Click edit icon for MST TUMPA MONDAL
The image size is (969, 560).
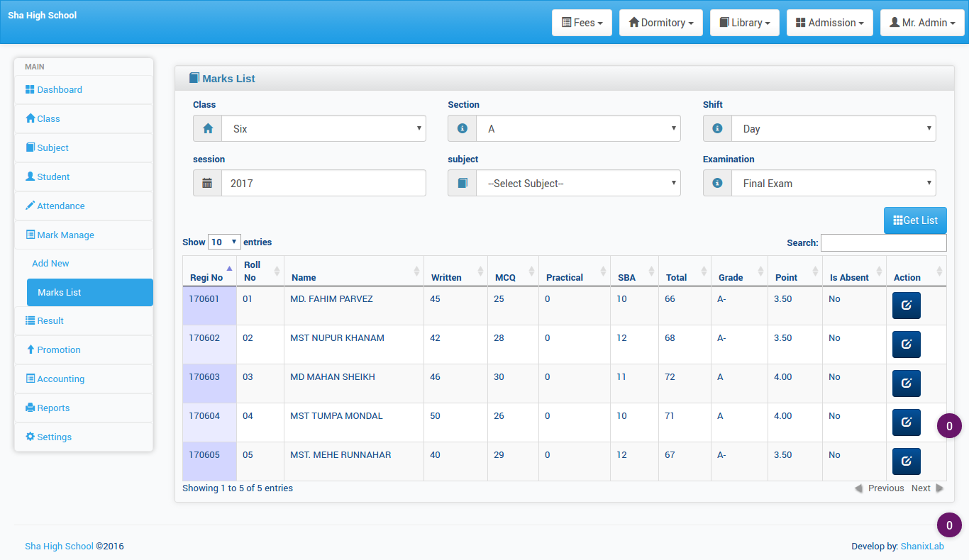coord(906,422)
